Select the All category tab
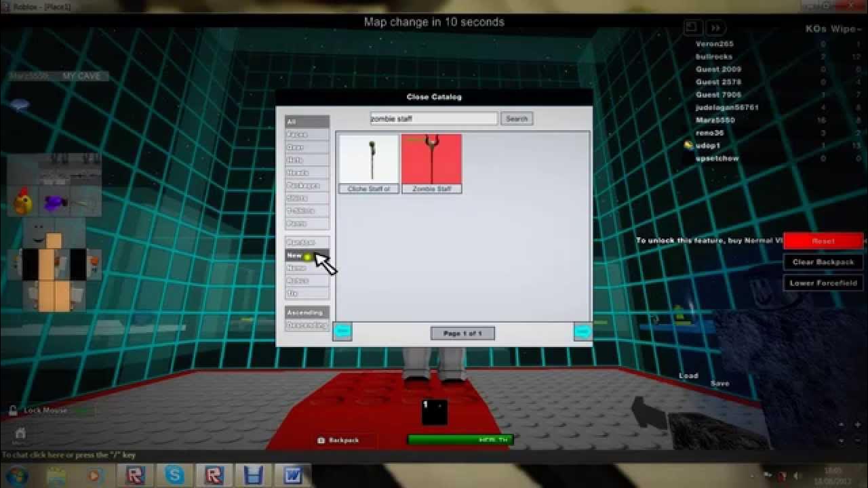The height and width of the screenshot is (488, 868). (307, 122)
